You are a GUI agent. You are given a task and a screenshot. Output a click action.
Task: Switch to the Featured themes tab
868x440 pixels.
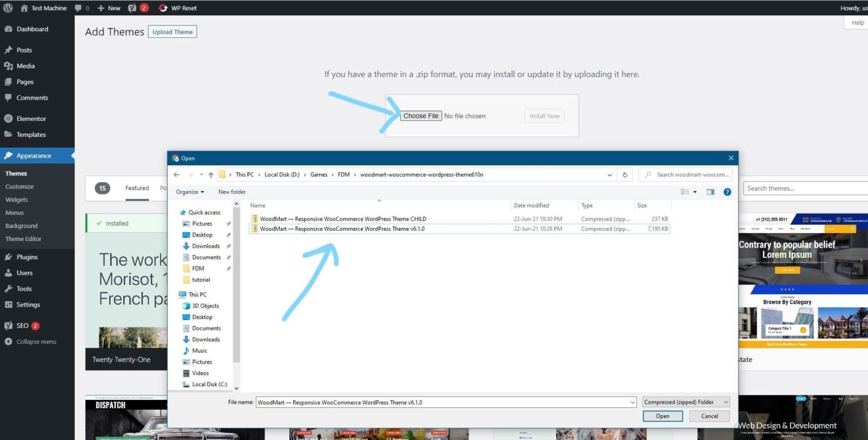[x=136, y=188]
